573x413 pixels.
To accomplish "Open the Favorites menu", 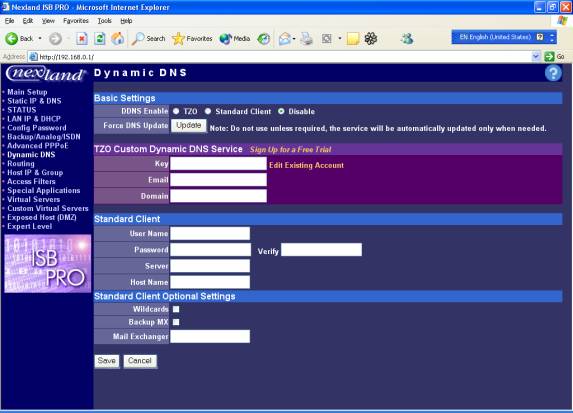I will 76,21.
